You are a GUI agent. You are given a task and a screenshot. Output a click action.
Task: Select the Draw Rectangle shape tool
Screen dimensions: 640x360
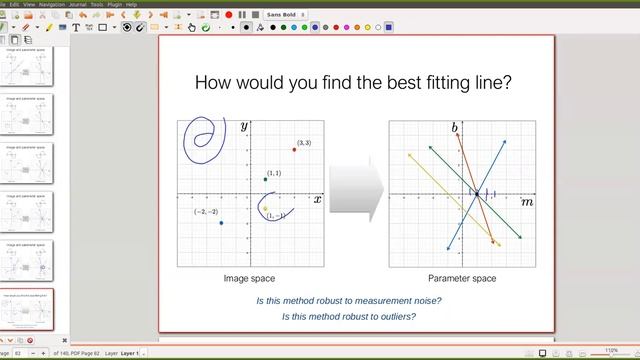102,28
